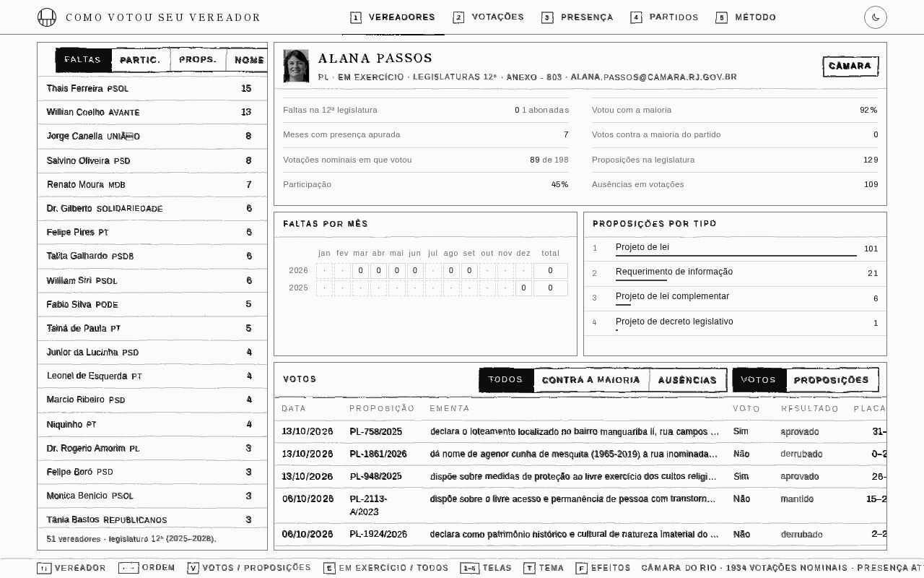Screen dimensions: 924x578
Task: Switch the table to Votos view
Action: pyautogui.click(x=759, y=380)
